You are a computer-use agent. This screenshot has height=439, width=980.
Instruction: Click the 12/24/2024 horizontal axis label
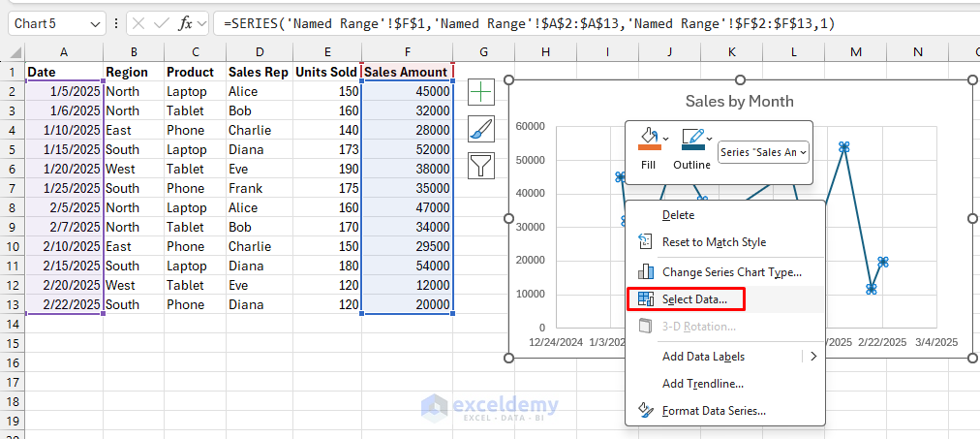point(556,342)
